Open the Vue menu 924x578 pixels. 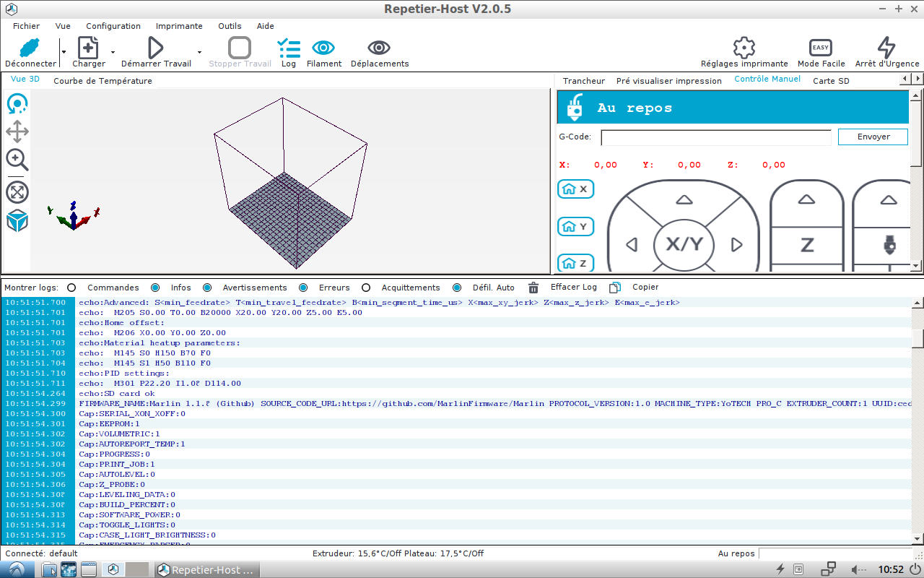[x=63, y=26]
